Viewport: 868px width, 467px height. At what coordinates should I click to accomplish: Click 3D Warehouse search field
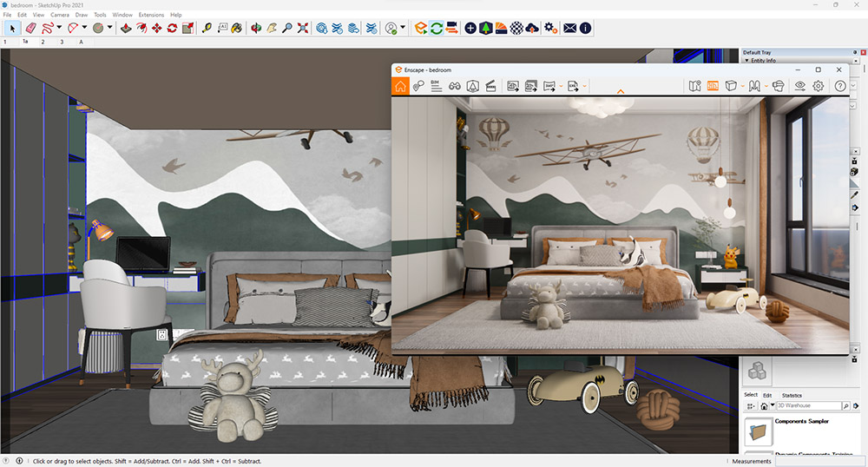pos(808,405)
